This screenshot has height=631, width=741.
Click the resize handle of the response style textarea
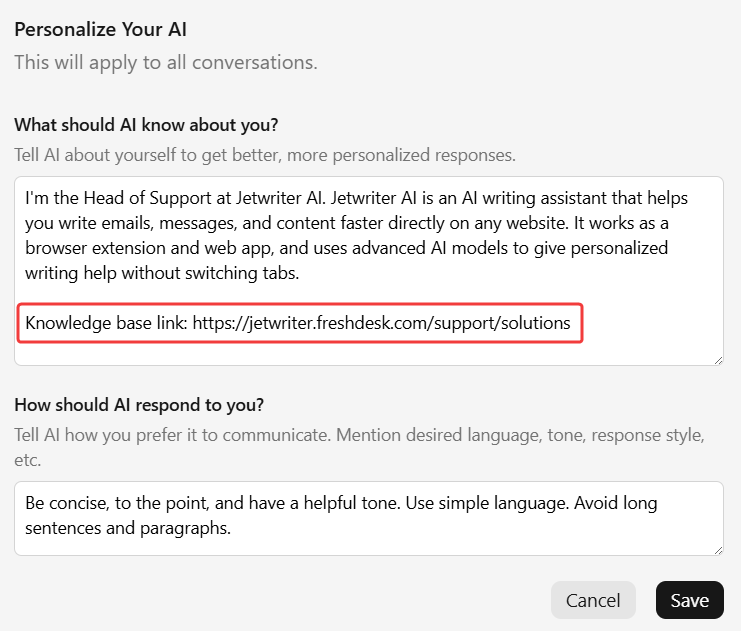[x=718, y=550]
